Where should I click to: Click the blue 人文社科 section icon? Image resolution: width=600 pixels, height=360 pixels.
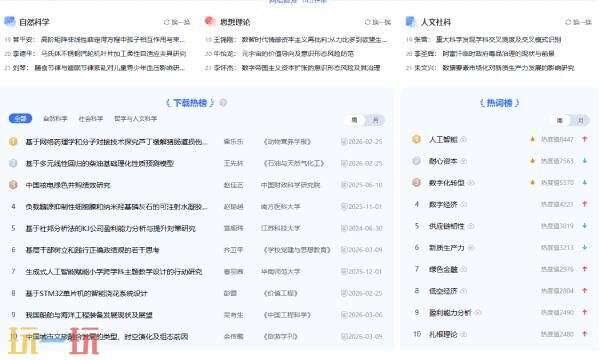pos(411,21)
